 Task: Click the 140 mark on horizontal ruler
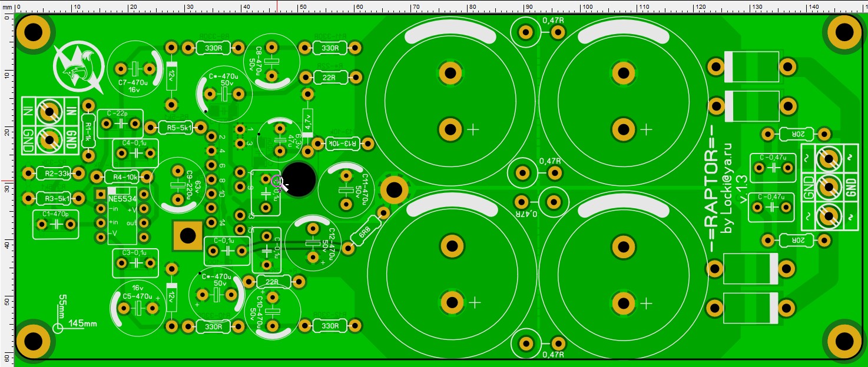[814, 6]
